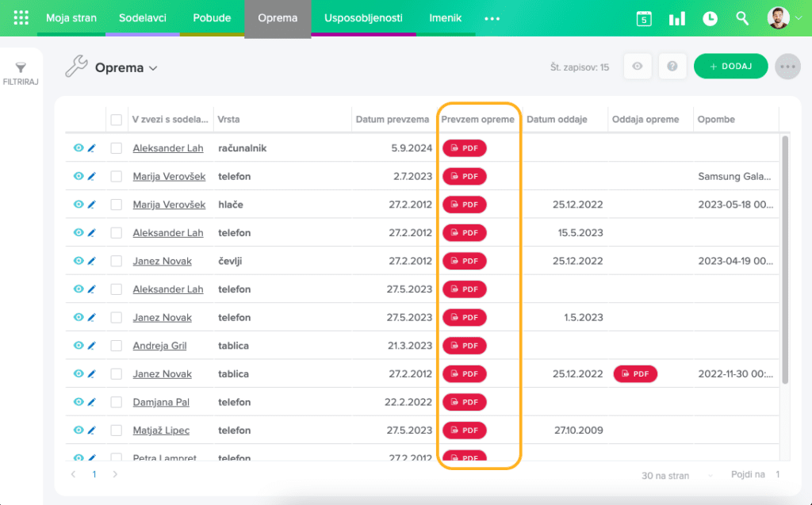Open PDF in Oddaja opreme column

coord(635,374)
